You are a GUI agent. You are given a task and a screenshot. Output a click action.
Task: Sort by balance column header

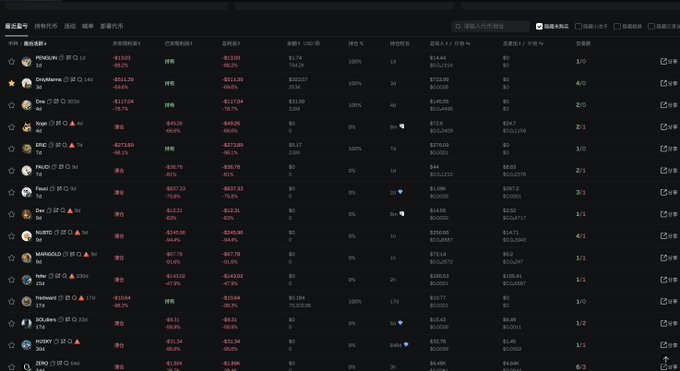(294, 43)
